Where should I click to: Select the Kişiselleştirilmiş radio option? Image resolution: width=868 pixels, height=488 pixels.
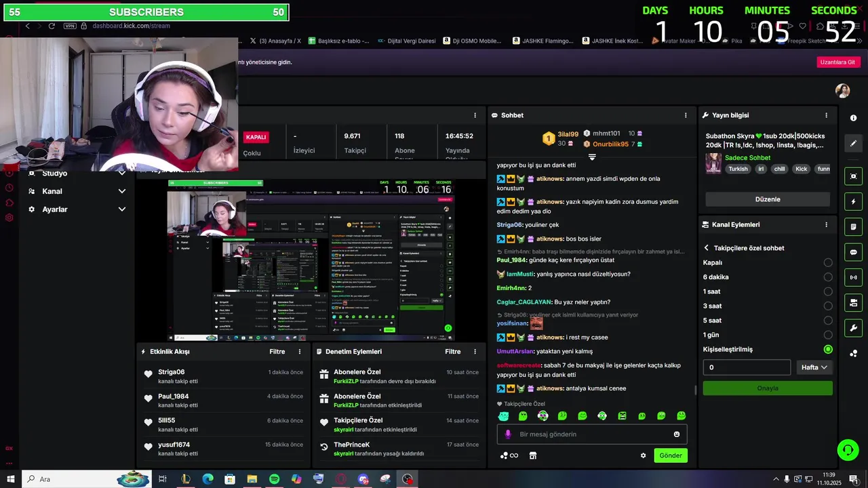point(827,349)
